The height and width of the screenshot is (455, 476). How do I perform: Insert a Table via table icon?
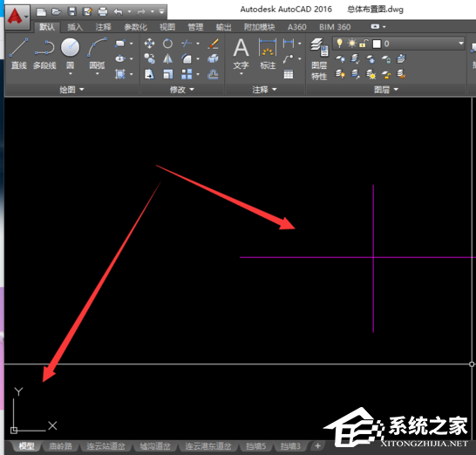coord(288,74)
